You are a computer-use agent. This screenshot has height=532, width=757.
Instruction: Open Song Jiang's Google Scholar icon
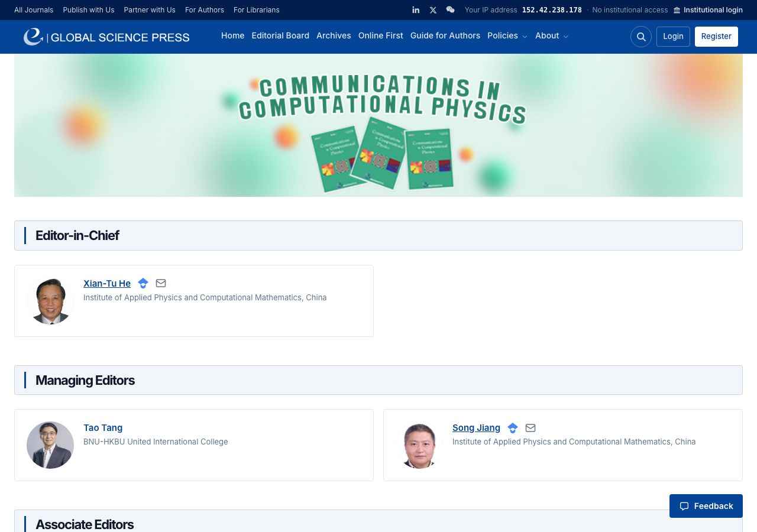click(513, 427)
